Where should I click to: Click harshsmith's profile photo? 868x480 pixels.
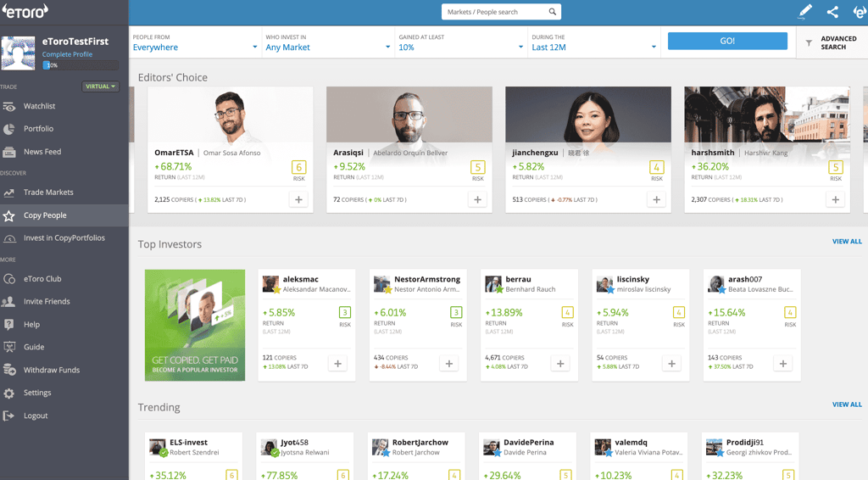click(x=767, y=114)
